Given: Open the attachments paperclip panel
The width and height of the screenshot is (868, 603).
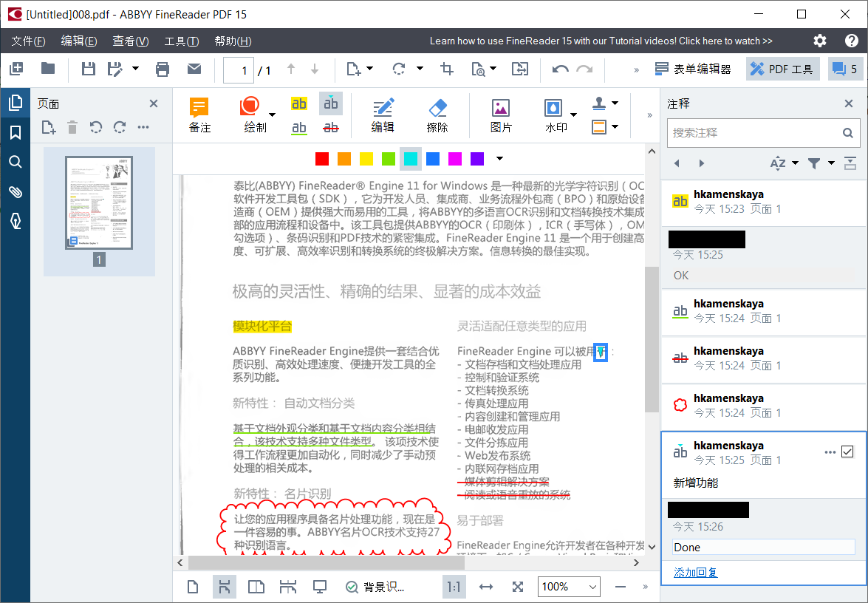Looking at the screenshot, I should 15,192.
